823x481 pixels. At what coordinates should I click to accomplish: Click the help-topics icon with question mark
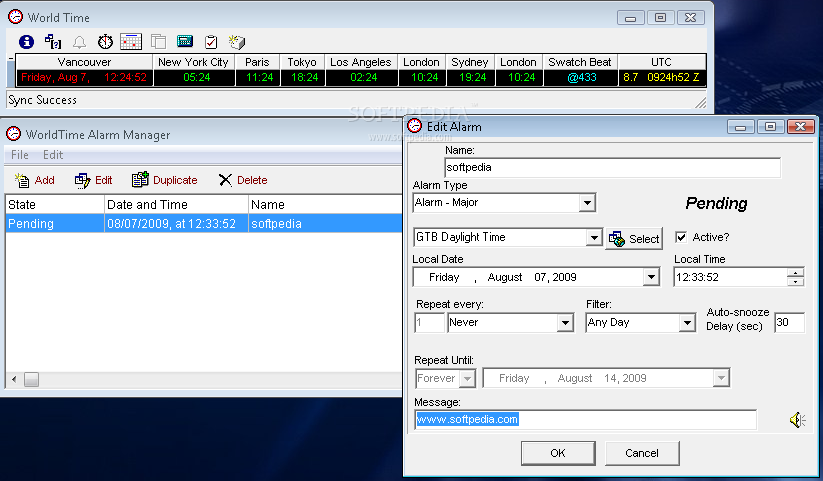click(53, 42)
